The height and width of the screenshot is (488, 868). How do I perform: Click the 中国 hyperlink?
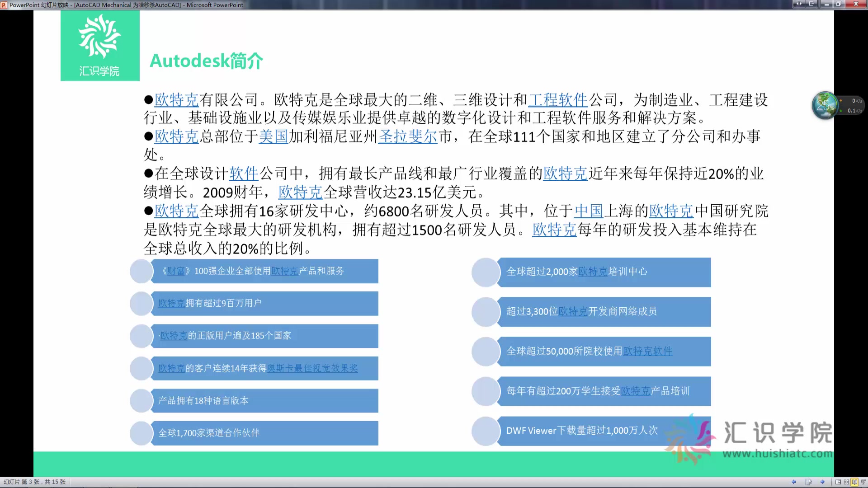point(589,211)
